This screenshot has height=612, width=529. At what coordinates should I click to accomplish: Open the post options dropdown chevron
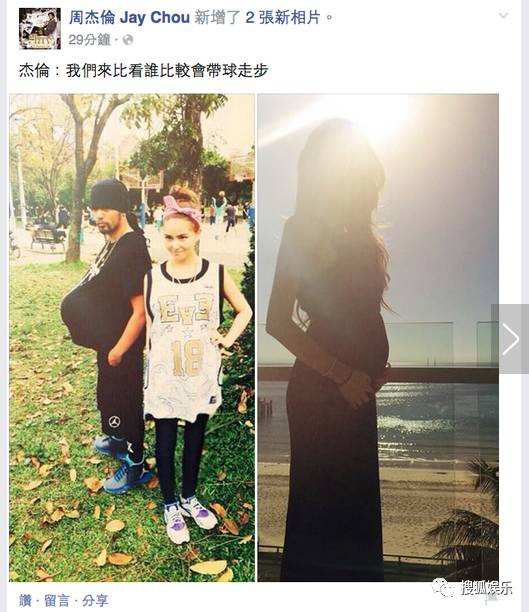(503, 16)
